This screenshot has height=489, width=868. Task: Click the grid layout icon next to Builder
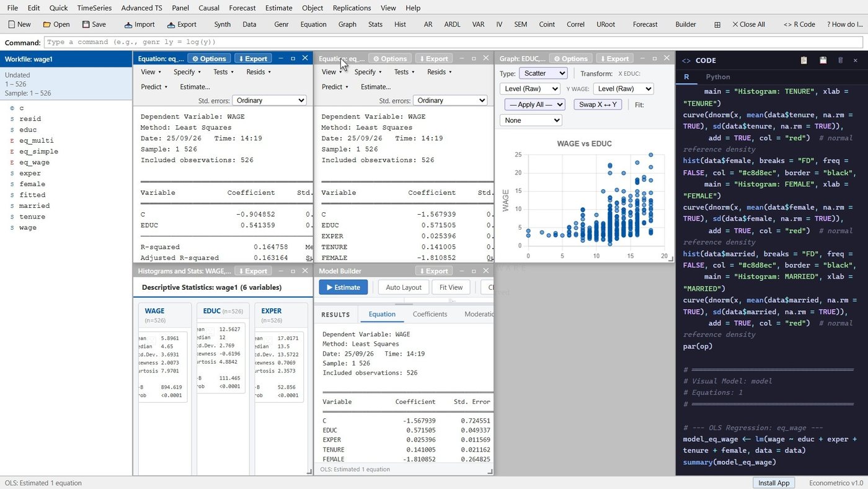pos(717,25)
